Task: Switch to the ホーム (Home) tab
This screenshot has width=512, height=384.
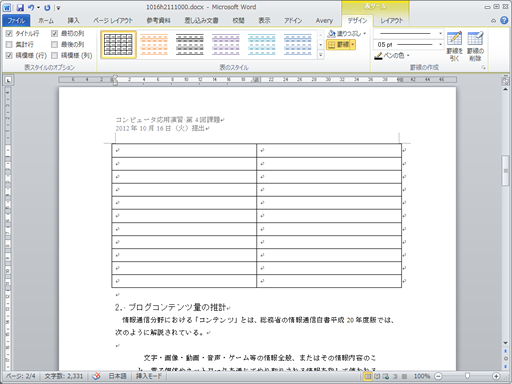Action: (x=46, y=21)
